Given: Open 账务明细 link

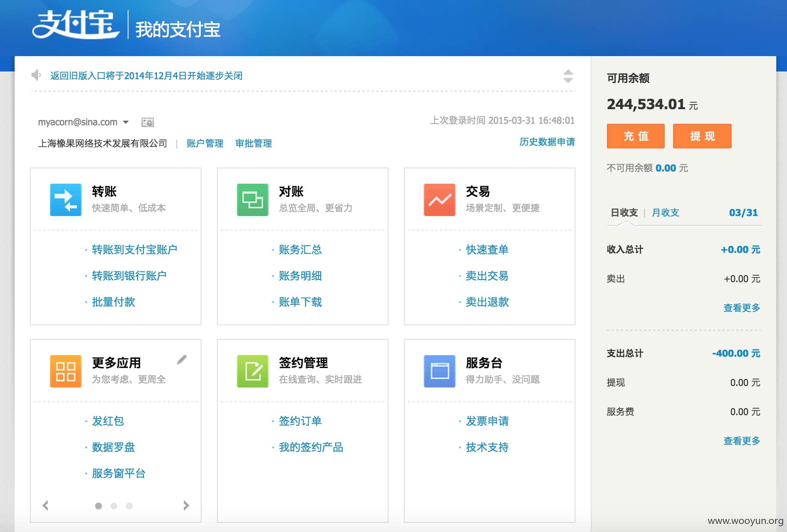Looking at the screenshot, I should [300, 276].
